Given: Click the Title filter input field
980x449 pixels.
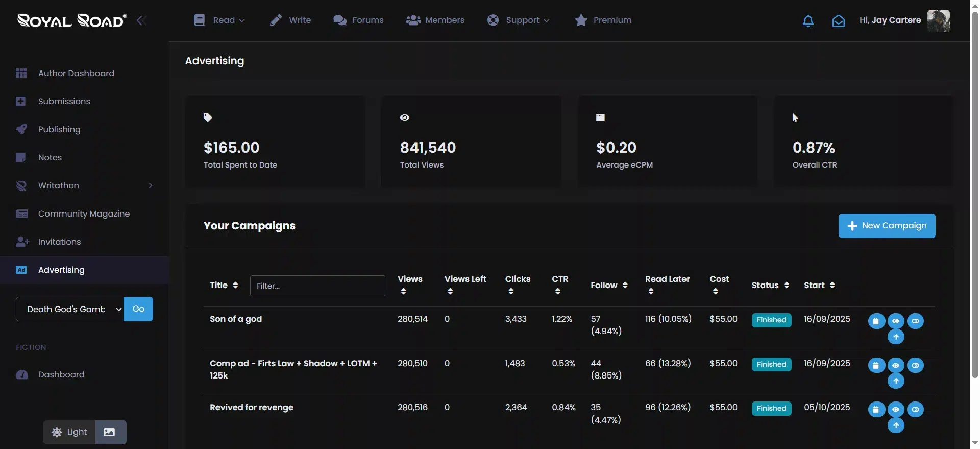Looking at the screenshot, I should [x=317, y=286].
